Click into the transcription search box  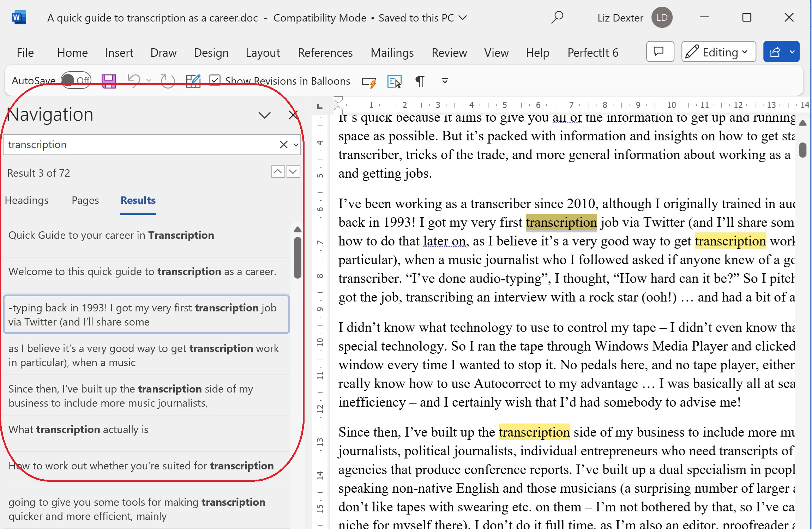(141, 145)
